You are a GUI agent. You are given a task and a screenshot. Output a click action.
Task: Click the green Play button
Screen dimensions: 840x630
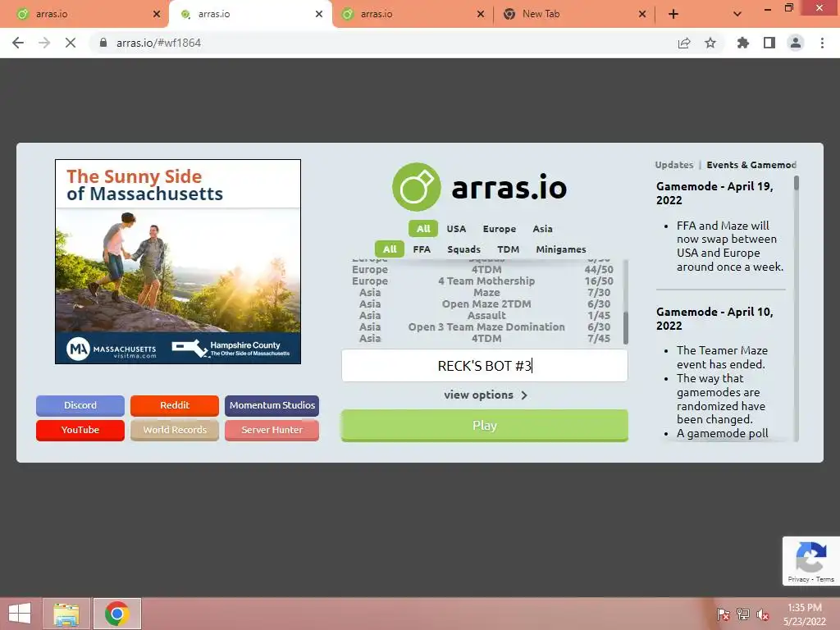click(484, 426)
